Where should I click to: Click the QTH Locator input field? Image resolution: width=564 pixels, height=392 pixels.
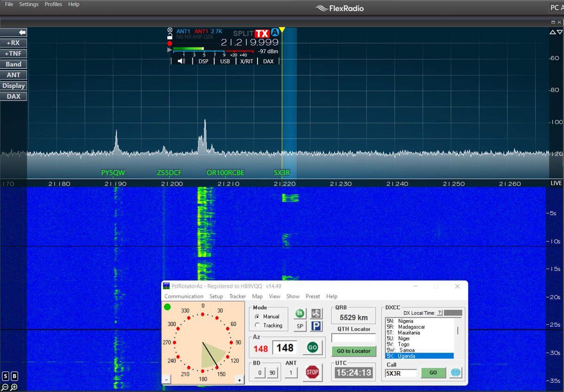(x=353, y=338)
